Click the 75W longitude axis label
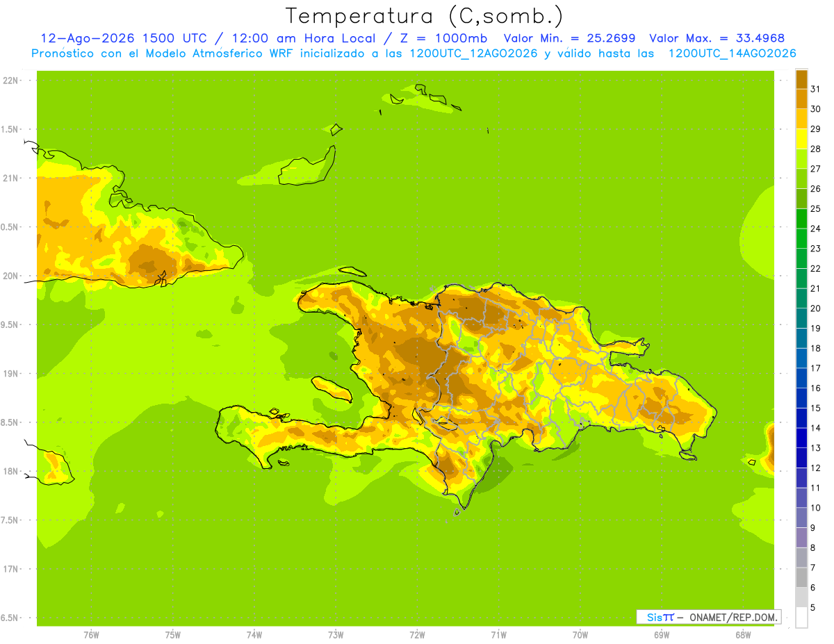This screenshot has height=644, width=834. coord(172,635)
